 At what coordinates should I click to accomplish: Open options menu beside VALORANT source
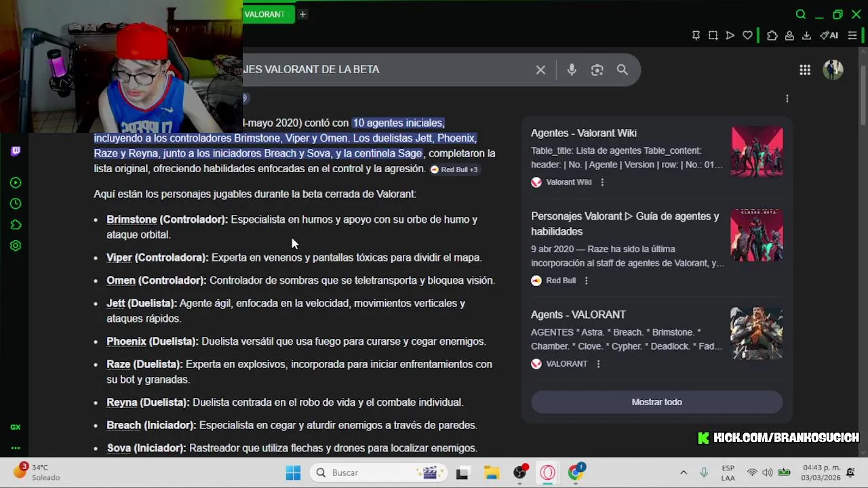click(x=598, y=364)
